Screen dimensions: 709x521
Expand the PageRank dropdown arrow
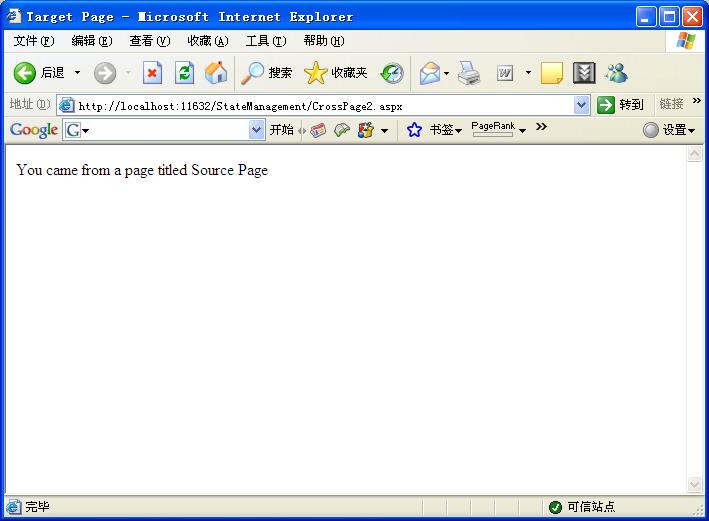[x=522, y=131]
